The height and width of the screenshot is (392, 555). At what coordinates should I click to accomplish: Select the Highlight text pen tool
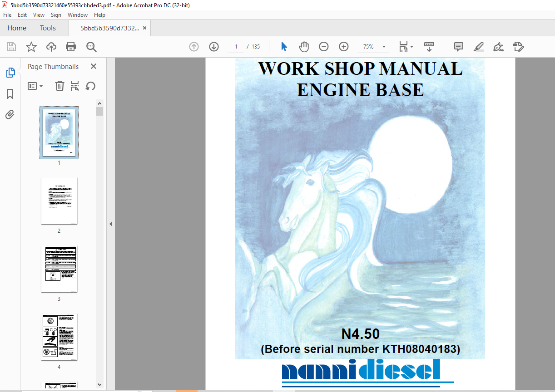(478, 47)
